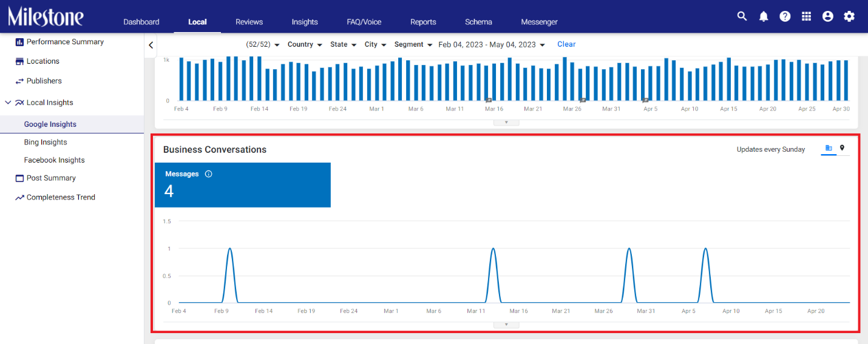Click the annotation comment marker near Mar 16
This screenshot has height=344, width=868.
489,100
